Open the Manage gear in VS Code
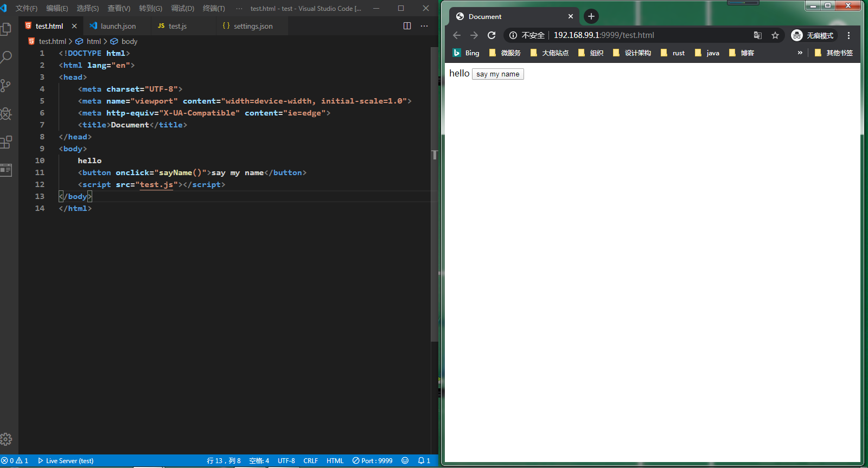The height and width of the screenshot is (468, 868). [5, 439]
